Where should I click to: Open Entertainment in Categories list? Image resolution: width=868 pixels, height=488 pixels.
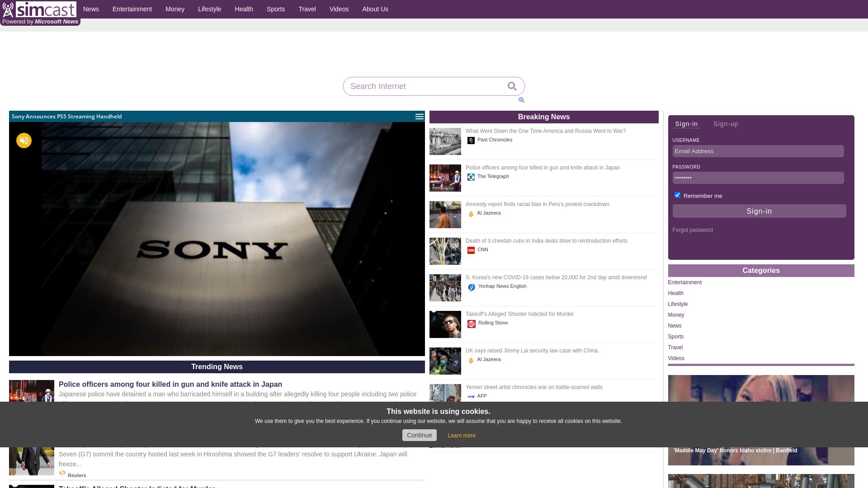pyautogui.click(x=685, y=282)
